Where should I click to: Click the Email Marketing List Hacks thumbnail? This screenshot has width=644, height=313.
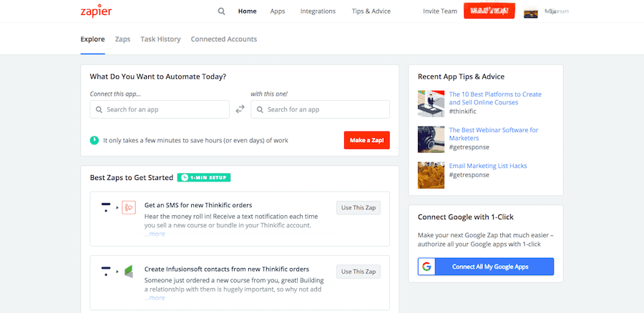click(x=431, y=174)
